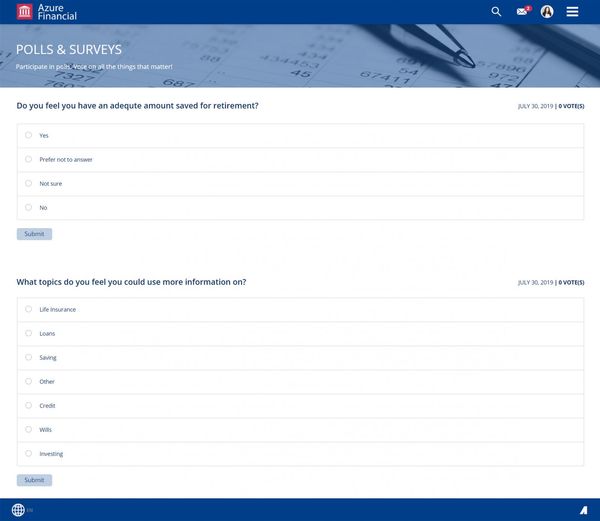Click the Azure Financial logo
Screen dimensions: 600x521
click(x=47, y=12)
